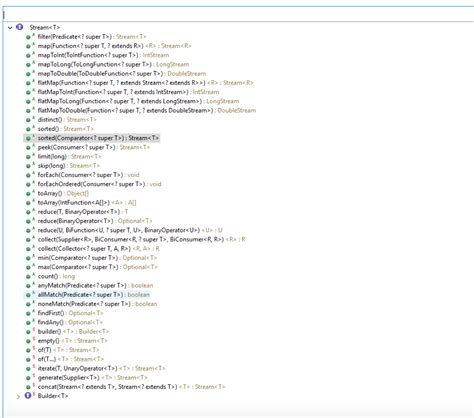Click the Builder<T> interface icon
Screen dimensions: 474x418
[28, 396]
